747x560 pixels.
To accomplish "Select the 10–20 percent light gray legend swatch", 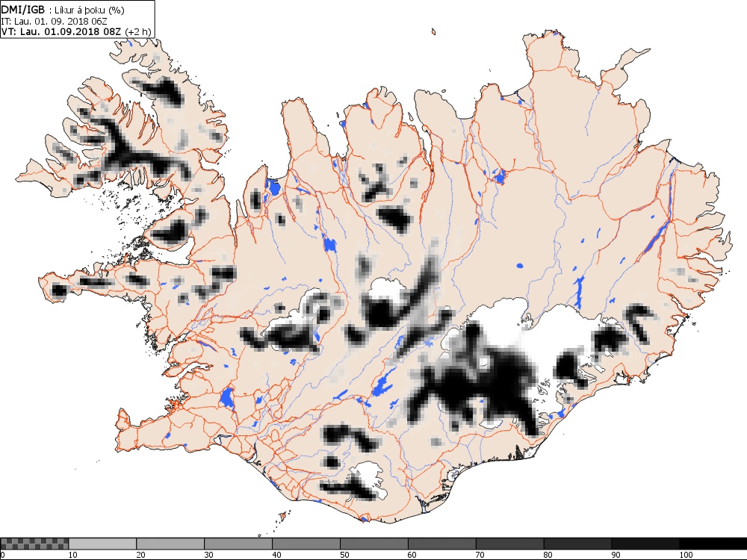I will point(102,544).
